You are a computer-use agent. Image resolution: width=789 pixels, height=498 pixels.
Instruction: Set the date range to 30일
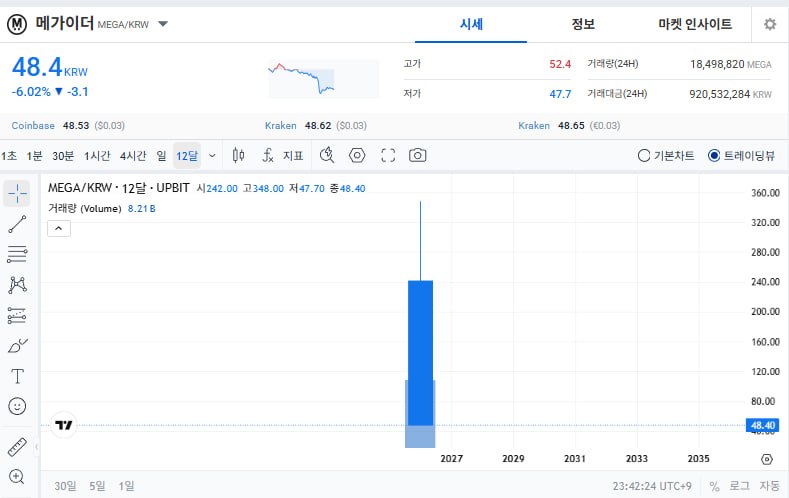[65, 486]
